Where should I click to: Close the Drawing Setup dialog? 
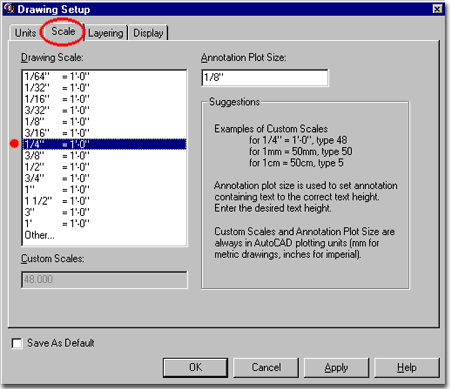pyautogui.click(x=437, y=9)
